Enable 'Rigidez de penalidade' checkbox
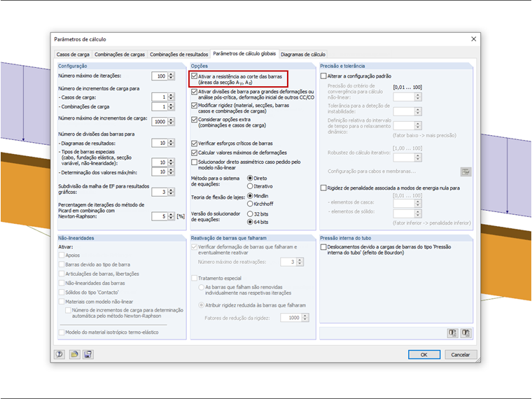Viewport: 532px width, 399px height. coord(323,188)
